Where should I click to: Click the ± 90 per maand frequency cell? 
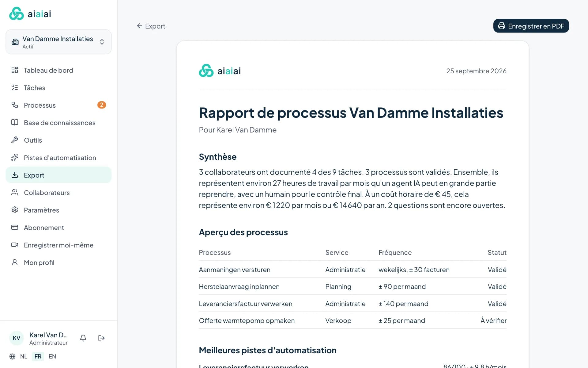click(402, 286)
